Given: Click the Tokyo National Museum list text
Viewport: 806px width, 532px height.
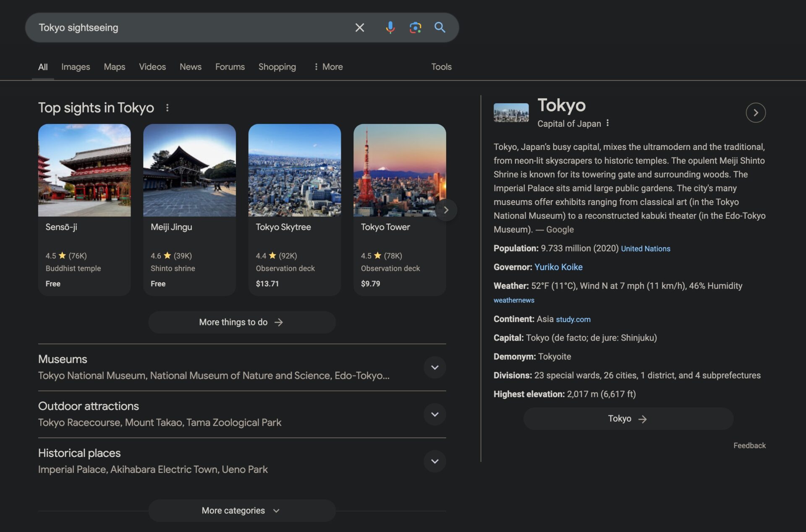Looking at the screenshot, I should (214, 376).
